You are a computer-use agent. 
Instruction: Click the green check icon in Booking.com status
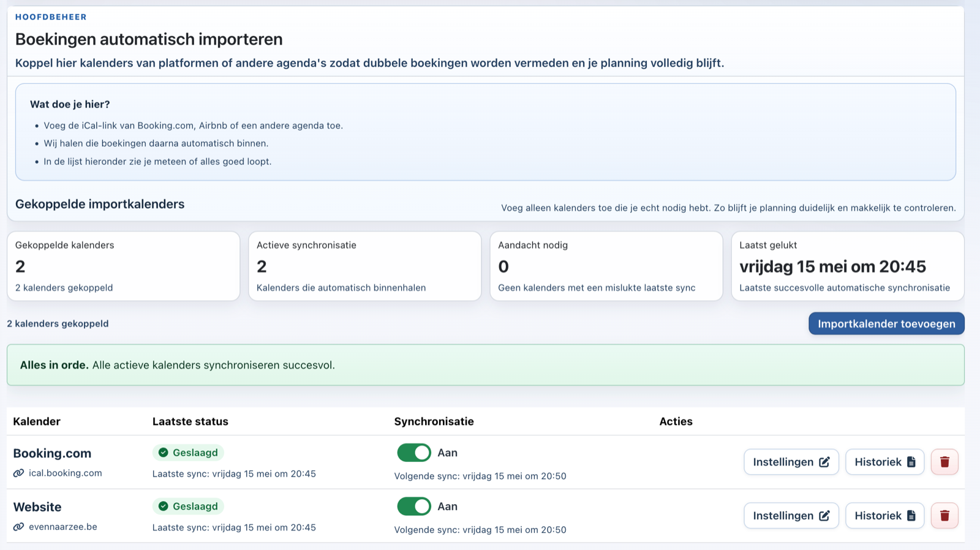pos(164,453)
